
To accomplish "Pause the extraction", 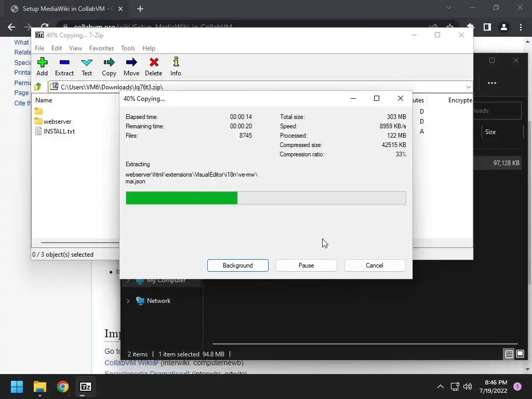I will pos(307,265).
